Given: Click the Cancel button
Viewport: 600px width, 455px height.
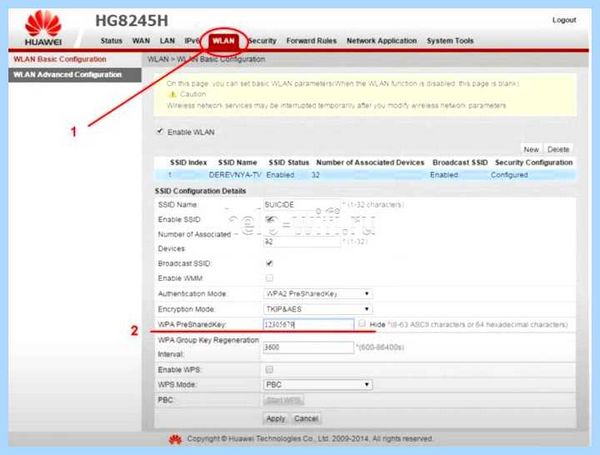Looking at the screenshot, I should point(306,419).
